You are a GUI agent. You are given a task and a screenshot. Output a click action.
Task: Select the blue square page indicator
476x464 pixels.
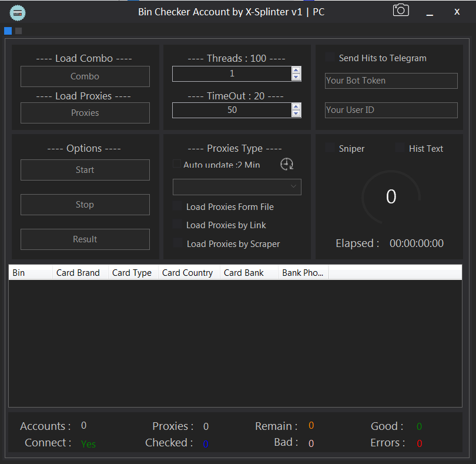click(8, 31)
